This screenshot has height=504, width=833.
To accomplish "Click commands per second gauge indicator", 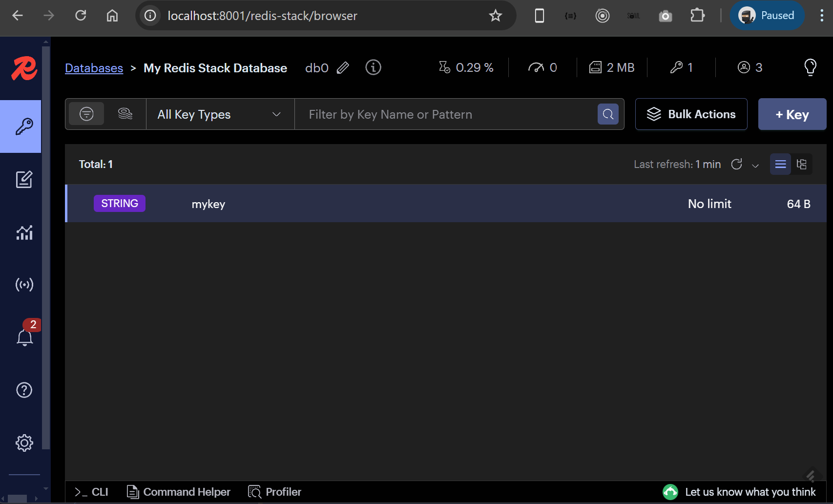I will pyautogui.click(x=542, y=67).
